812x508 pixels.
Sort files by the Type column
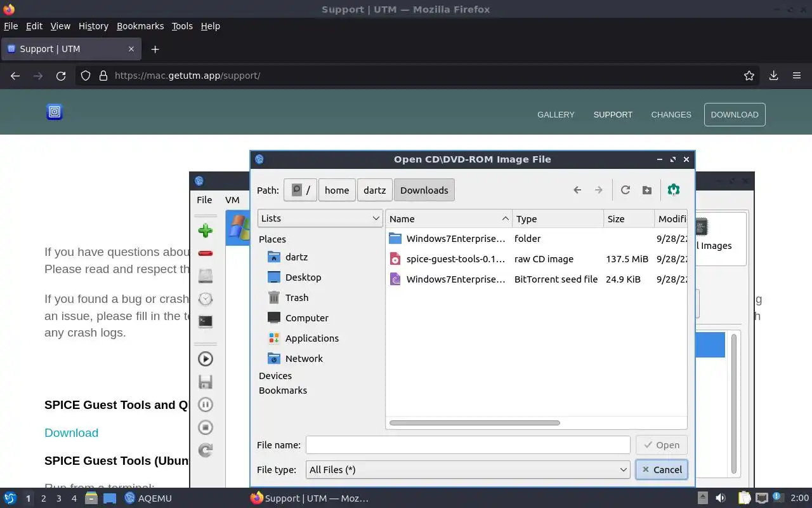click(558, 218)
